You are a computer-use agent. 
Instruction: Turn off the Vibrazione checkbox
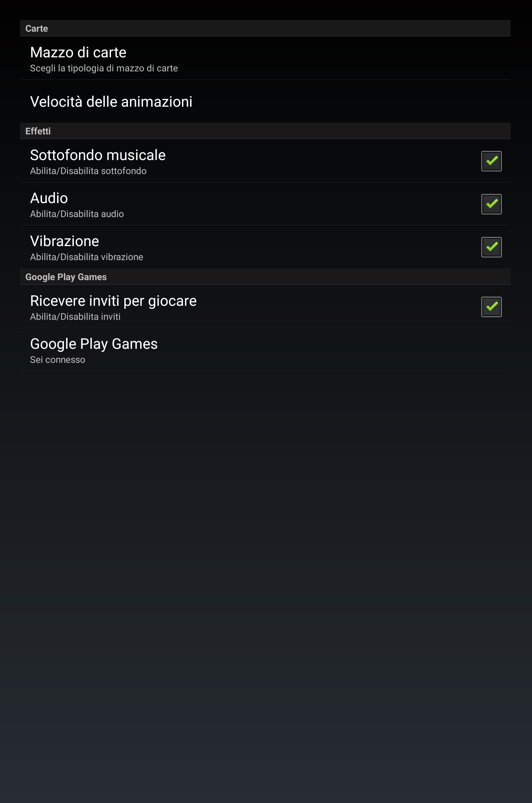491,247
